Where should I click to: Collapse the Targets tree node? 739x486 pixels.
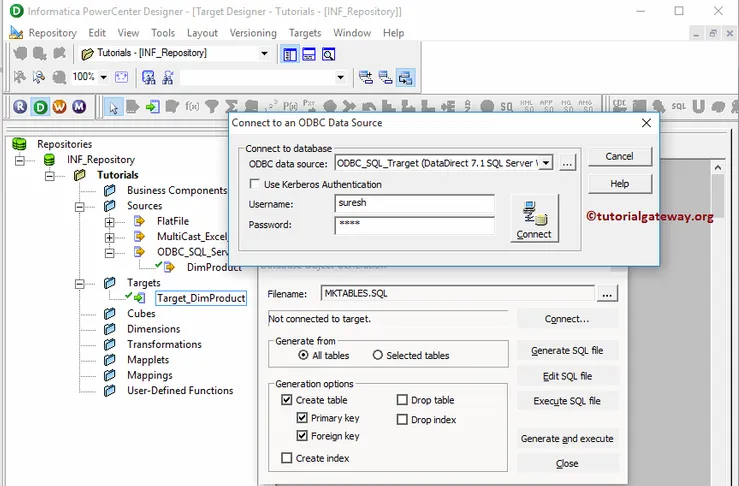80,283
